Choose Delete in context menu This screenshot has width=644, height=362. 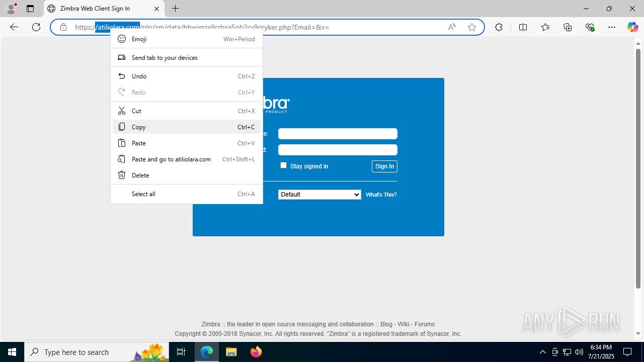pyautogui.click(x=187, y=175)
